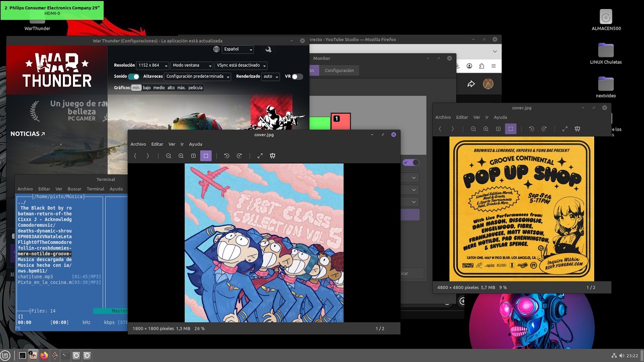Rotate clockwise in right cover.jpg viewer
Screen dimensions: 644x362
(544, 129)
